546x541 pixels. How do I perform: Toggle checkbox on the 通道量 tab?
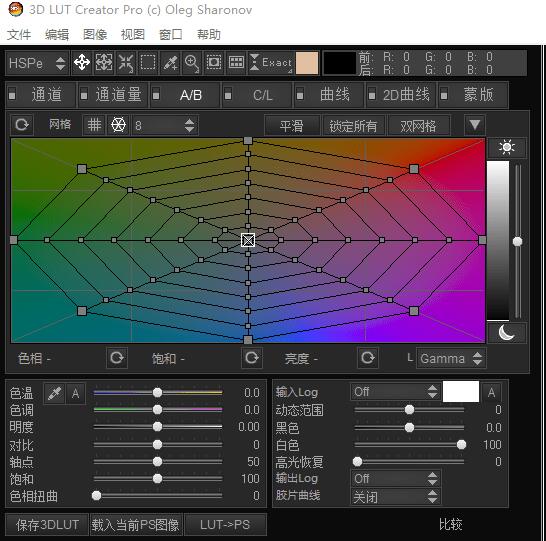pyautogui.click(x=84, y=95)
